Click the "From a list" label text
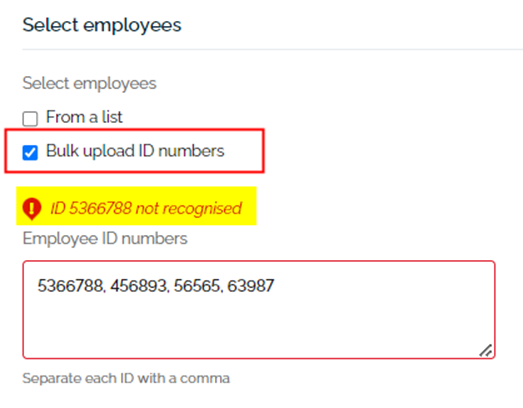Image resolution: width=523 pixels, height=408 pixels. click(x=84, y=117)
